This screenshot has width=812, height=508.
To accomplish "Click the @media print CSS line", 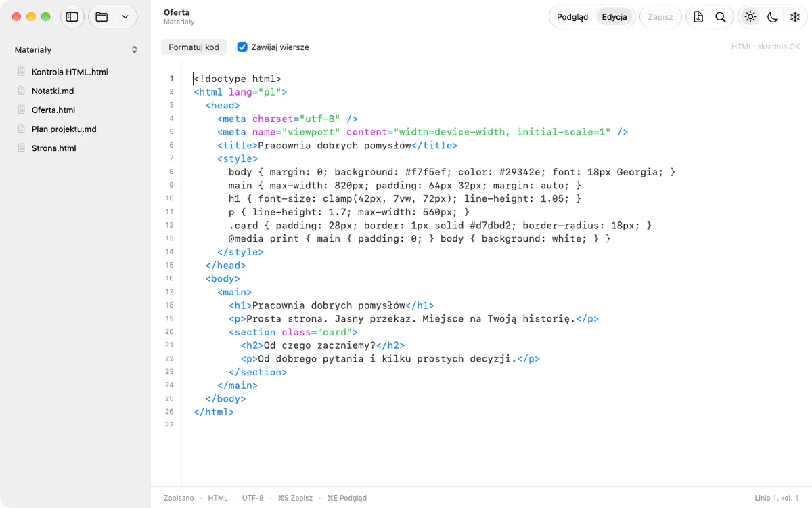I will tap(420, 238).
